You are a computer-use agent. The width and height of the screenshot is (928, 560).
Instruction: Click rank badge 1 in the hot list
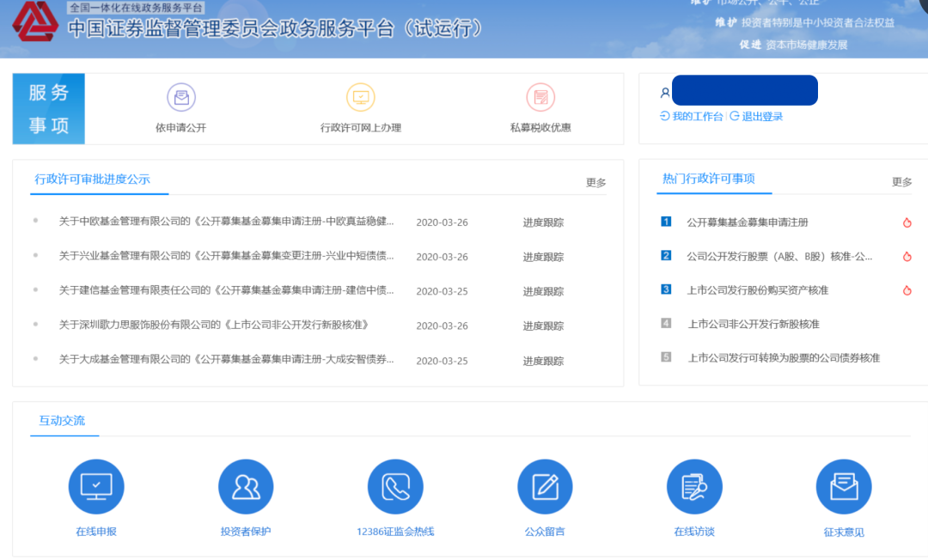[666, 222]
